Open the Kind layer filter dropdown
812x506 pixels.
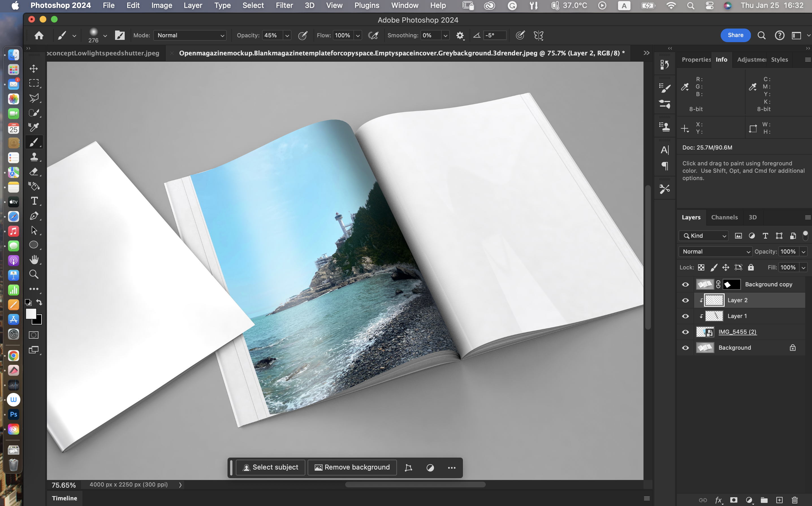pyautogui.click(x=704, y=236)
